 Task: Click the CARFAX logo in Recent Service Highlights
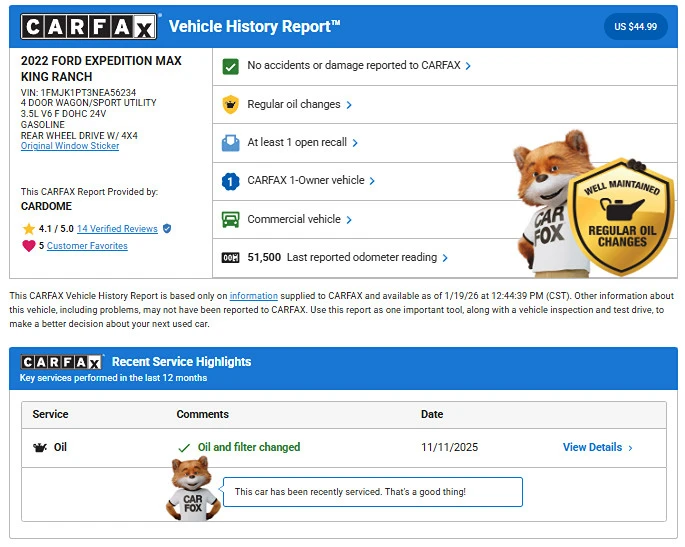pyautogui.click(x=62, y=362)
